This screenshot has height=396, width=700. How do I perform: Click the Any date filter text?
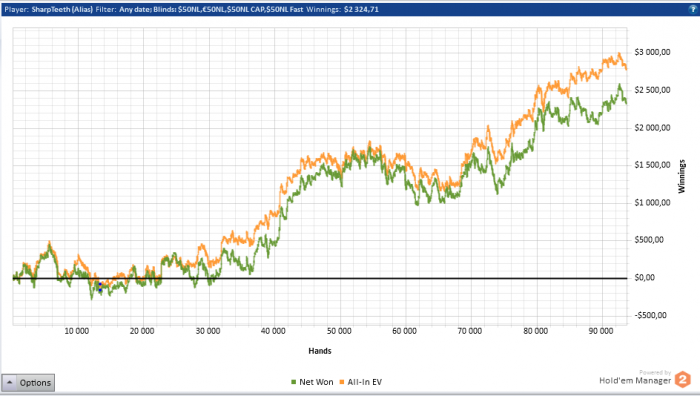click(x=135, y=9)
